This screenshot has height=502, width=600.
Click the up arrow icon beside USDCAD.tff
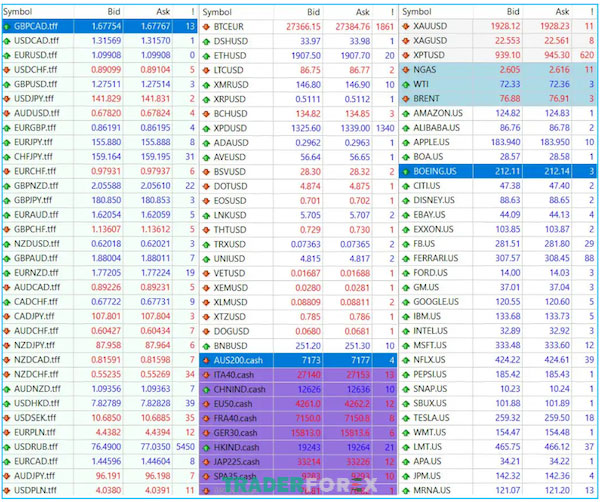point(7,41)
